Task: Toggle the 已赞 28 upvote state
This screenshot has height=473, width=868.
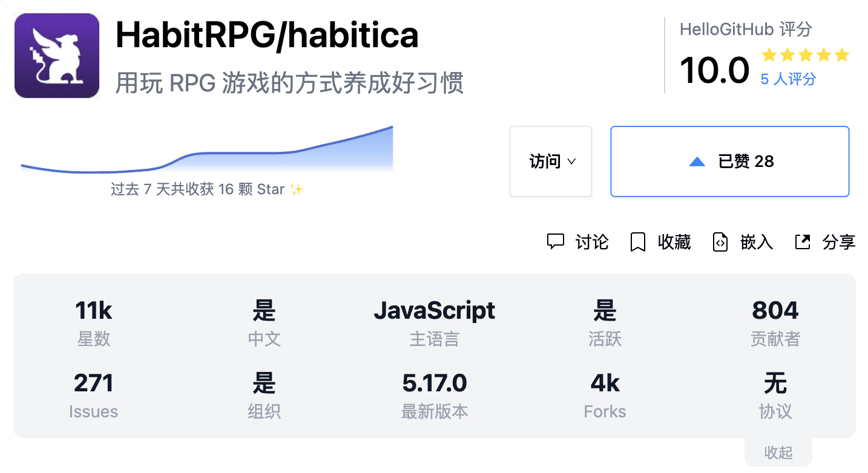Action: [729, 161]
